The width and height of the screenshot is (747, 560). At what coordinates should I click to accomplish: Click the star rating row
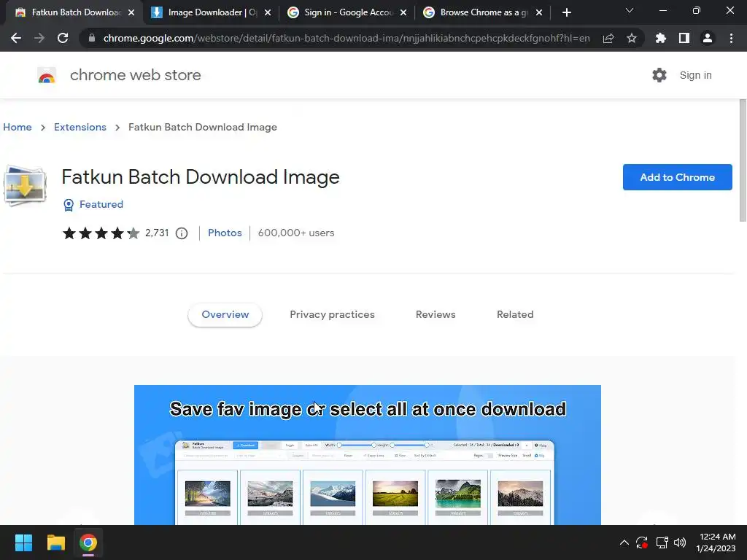pos(101,233)
